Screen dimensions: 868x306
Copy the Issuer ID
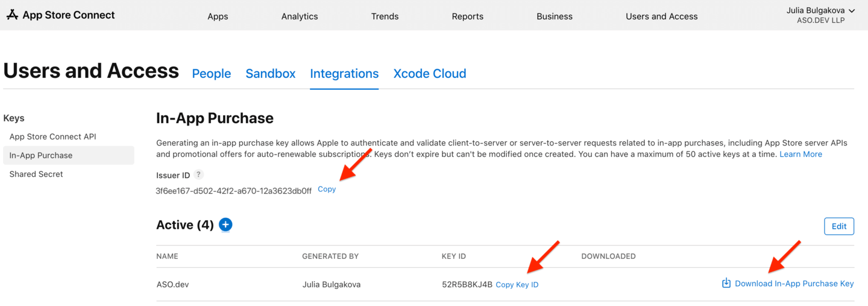coord(327,189)
